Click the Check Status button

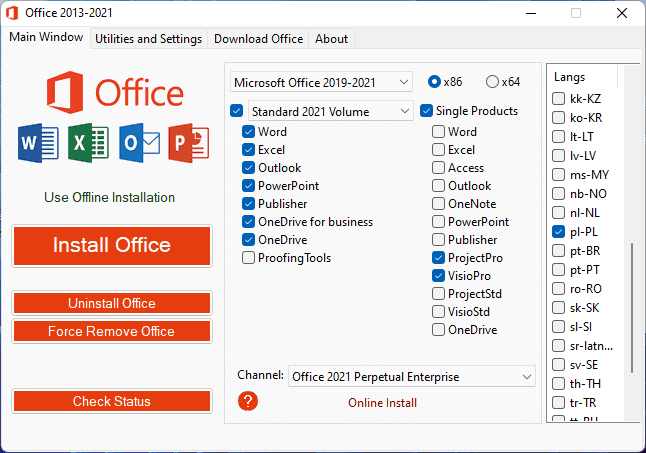pos(112,401)
